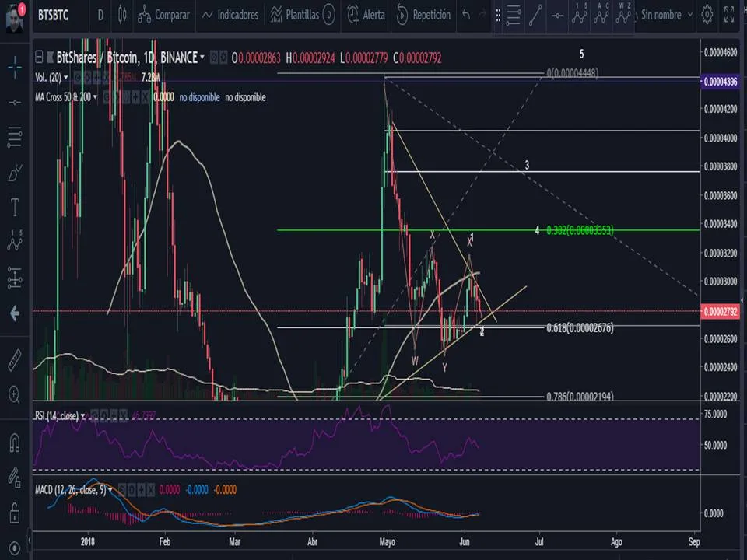Toggle visibility of Vol indicator

78,77
